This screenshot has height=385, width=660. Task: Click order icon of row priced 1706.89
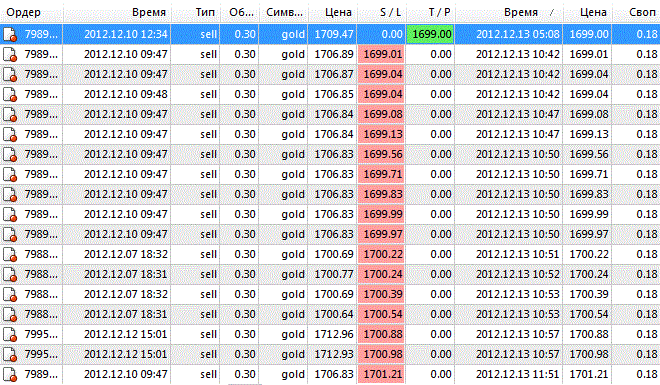tap(10, 55)
